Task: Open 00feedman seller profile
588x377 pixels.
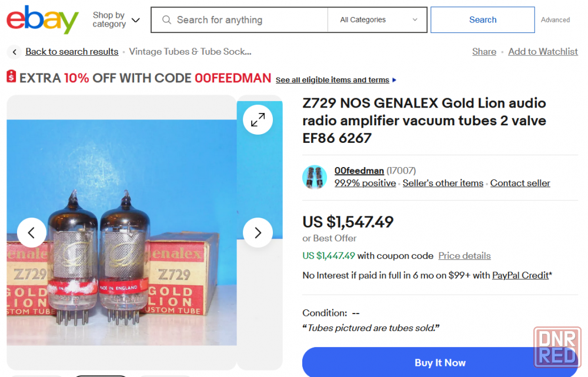Action: tap(359, 171)
